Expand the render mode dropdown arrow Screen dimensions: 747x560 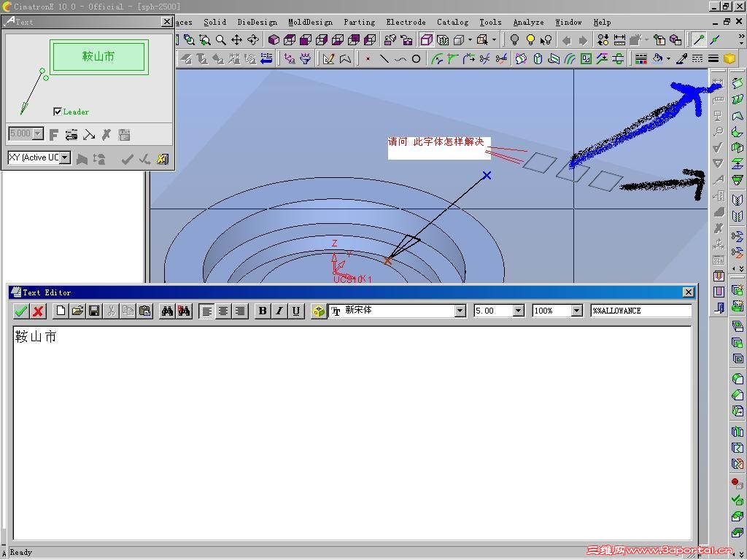click(471, 40)
